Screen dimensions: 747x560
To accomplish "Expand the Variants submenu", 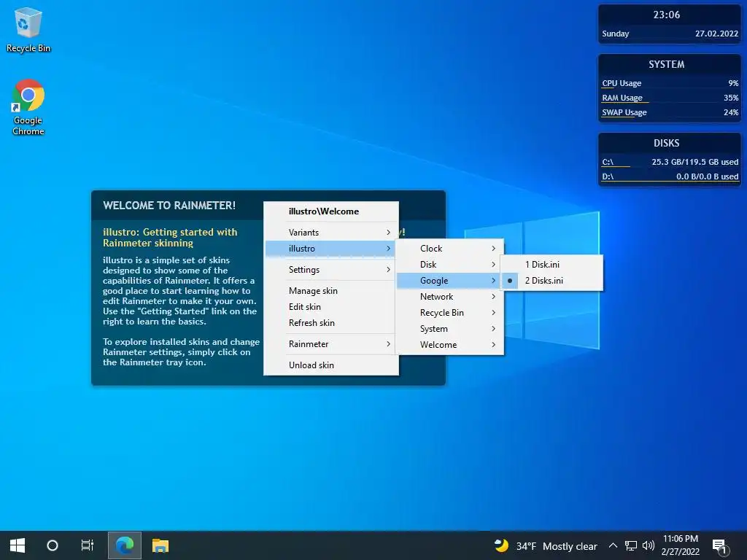I will tap(331, 233).
